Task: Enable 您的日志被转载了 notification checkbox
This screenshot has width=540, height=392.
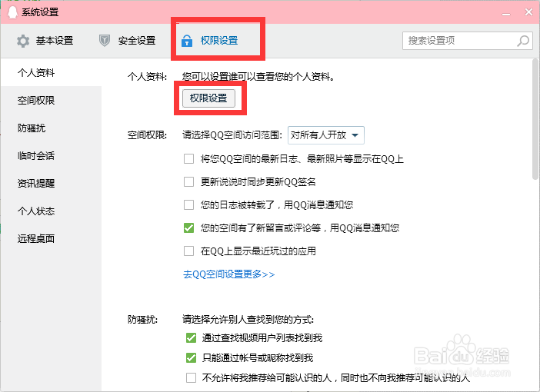Action: 188,204
